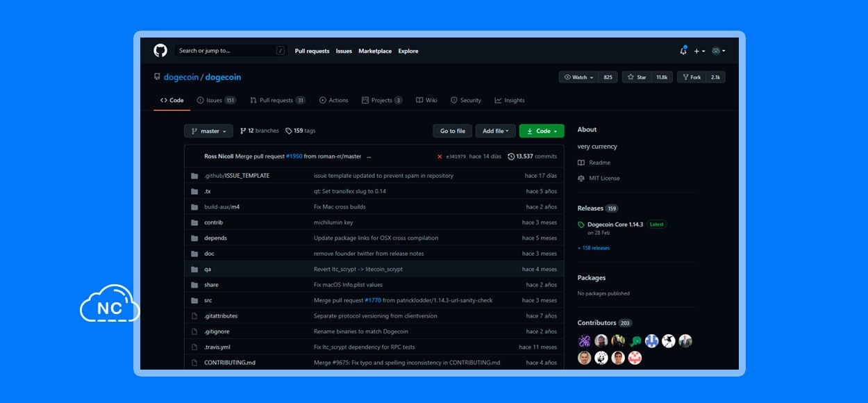Switch to the Security tab

(466, 100)
